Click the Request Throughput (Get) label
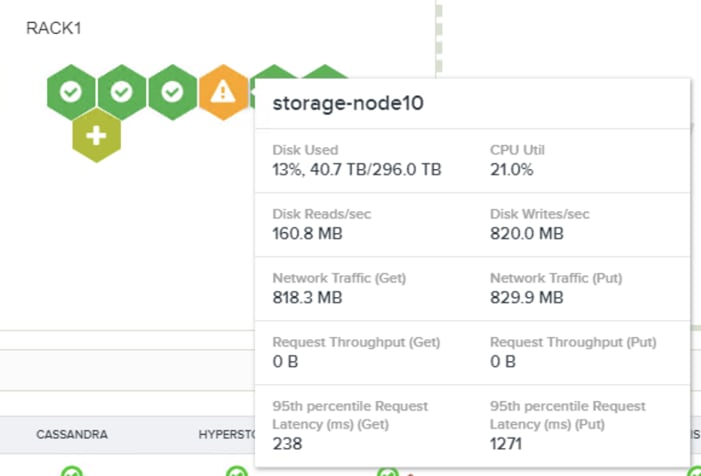Image resolution: width=701 pixels, height=476 pixels. pyautogui.click(x=356, y=342)
